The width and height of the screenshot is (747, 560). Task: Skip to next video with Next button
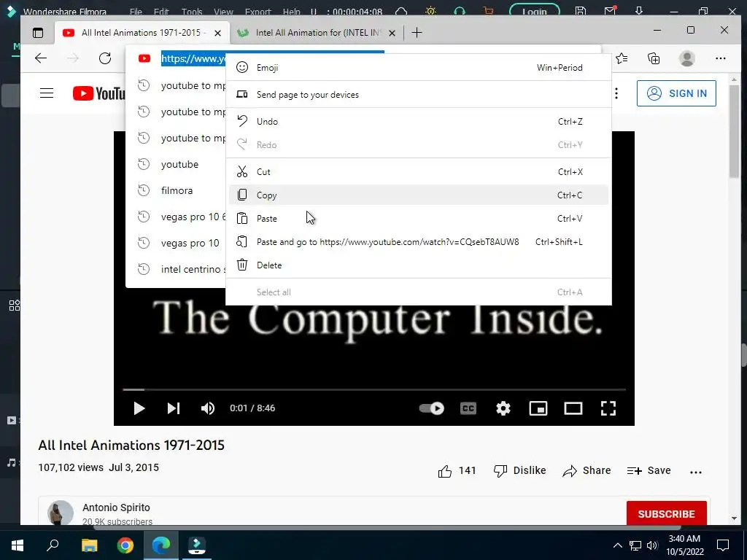click(174, 408)
